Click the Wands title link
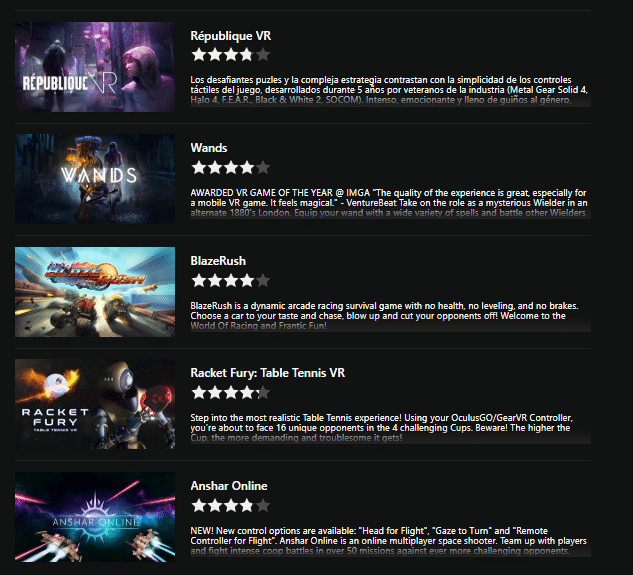 (x=209, y=148)
